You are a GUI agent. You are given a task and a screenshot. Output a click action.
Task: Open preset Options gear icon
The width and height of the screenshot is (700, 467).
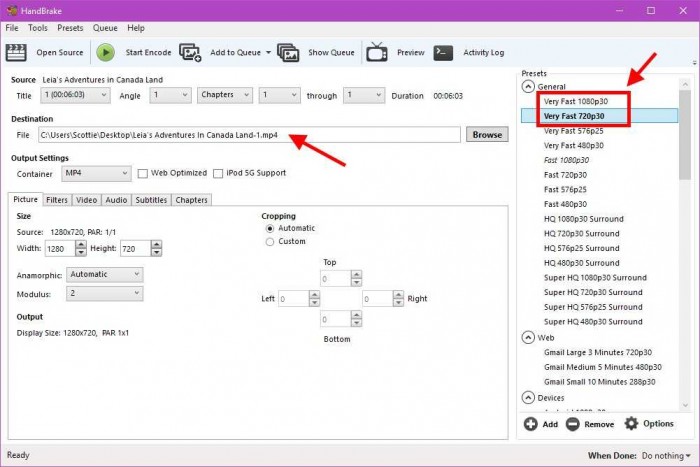coord(631,424)
